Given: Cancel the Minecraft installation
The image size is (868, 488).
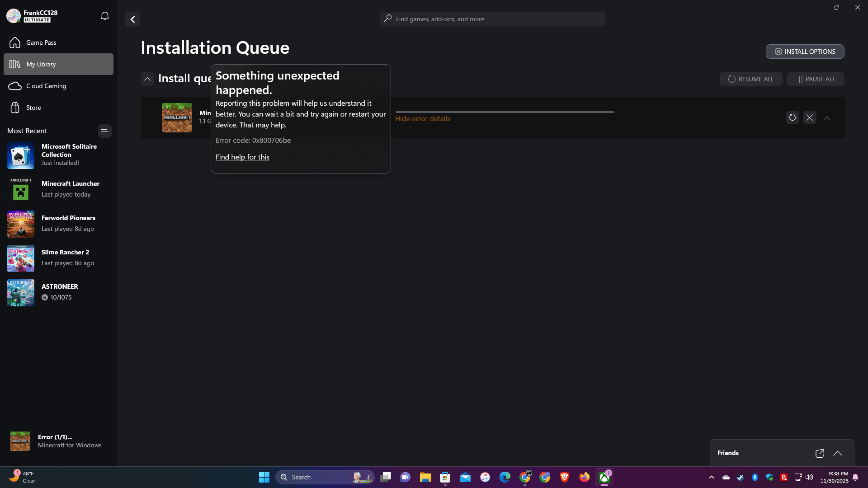Looking at the screenshot, I should pyautogui.click(x=809, y=118).
